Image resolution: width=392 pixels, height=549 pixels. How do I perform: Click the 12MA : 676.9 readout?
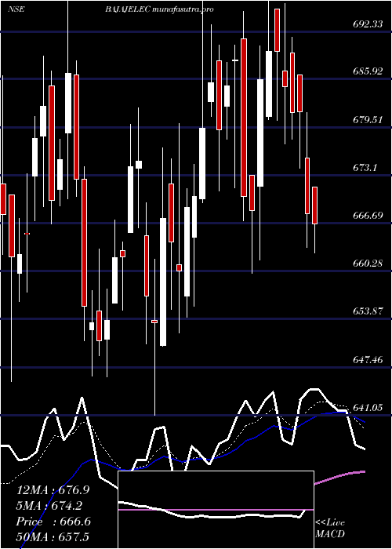click(53, 490)
